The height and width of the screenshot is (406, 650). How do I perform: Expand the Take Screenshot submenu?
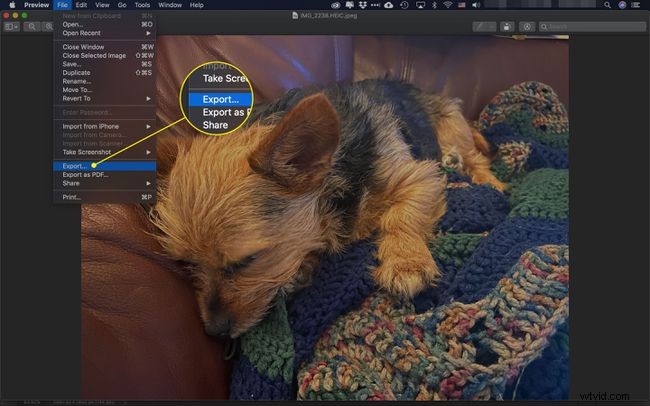point(104,152)
